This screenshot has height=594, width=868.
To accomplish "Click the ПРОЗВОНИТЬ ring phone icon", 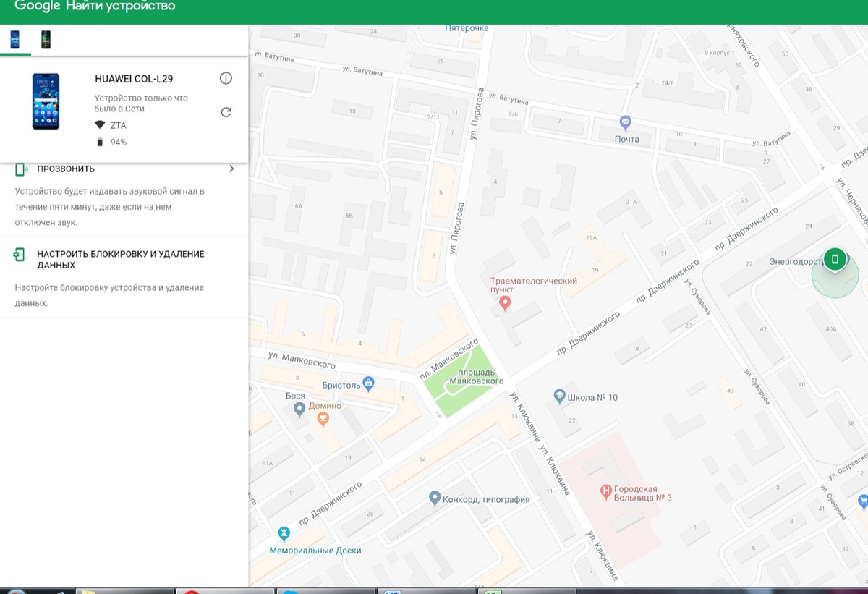I will point(20,169).
